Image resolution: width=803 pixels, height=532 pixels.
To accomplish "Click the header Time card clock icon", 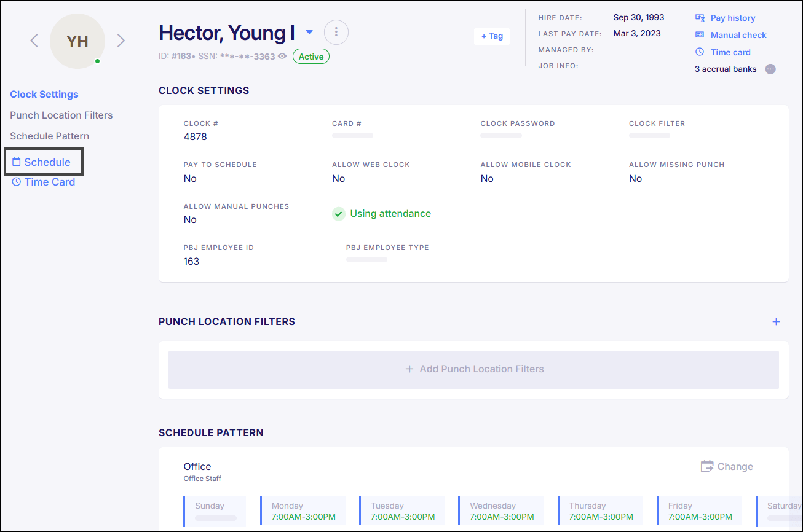I will [700, 52].
